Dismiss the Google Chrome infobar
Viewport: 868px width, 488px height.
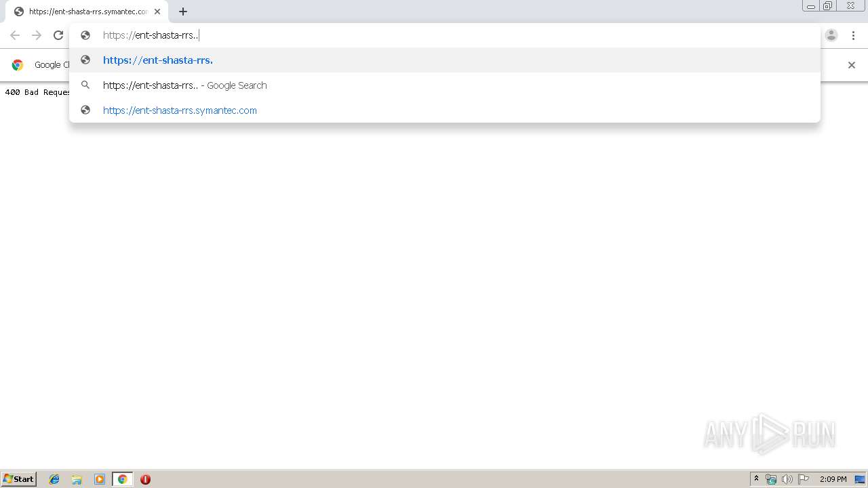point(852,65)
